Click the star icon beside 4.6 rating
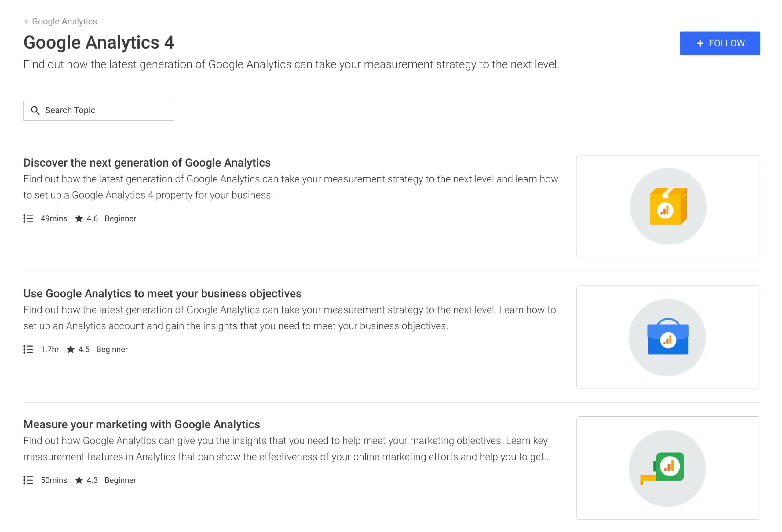The image size is (782, 532). tap(79, 219)
